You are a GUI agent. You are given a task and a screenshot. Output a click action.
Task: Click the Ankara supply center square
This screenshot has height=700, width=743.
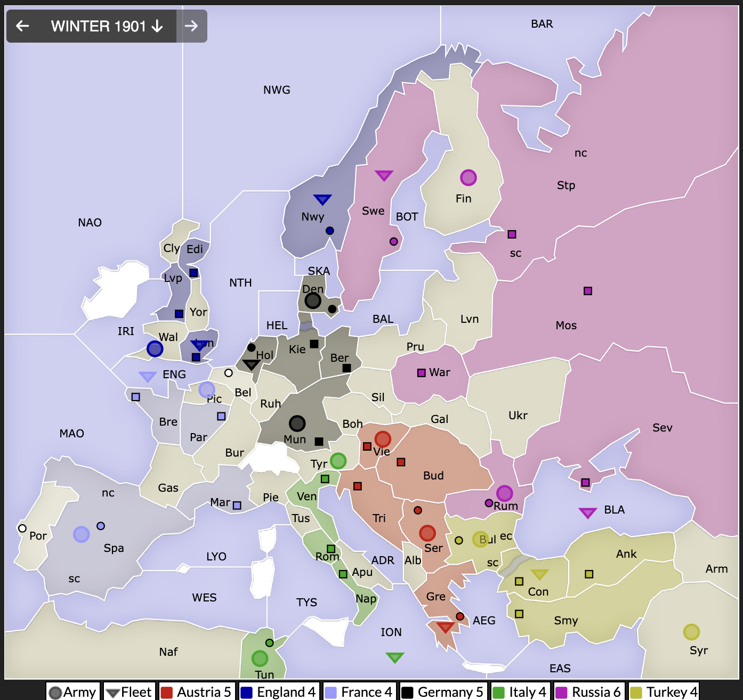(589, 574)
